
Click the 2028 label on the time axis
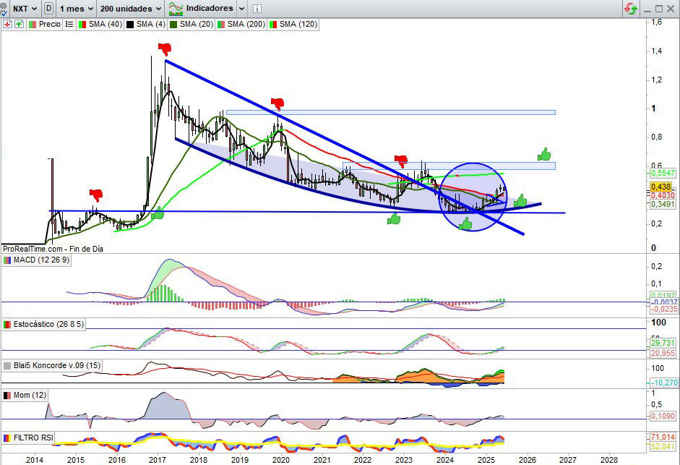(x=609, y=460)
